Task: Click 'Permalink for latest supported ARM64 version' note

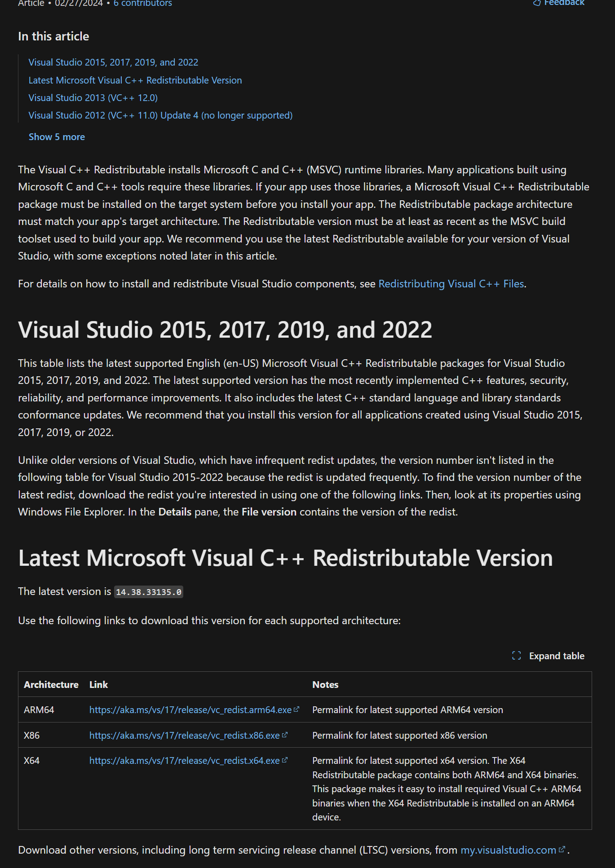Action: 407,710
